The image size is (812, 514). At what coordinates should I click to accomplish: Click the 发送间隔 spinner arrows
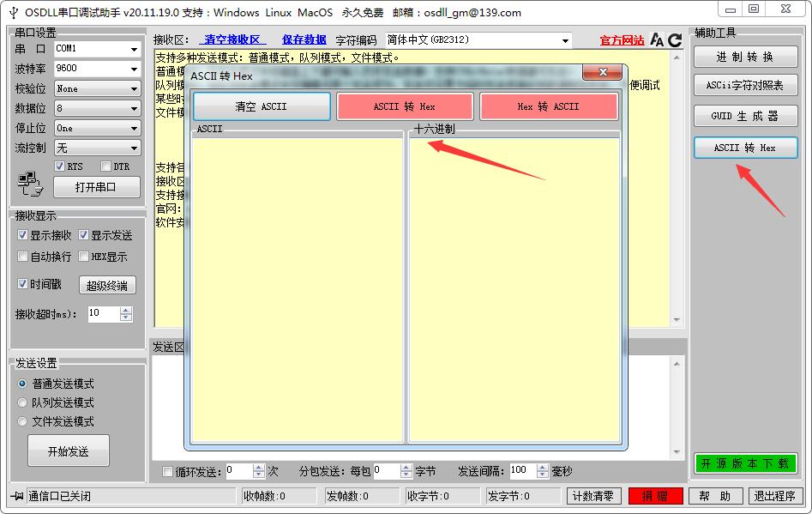coord(543,471)
